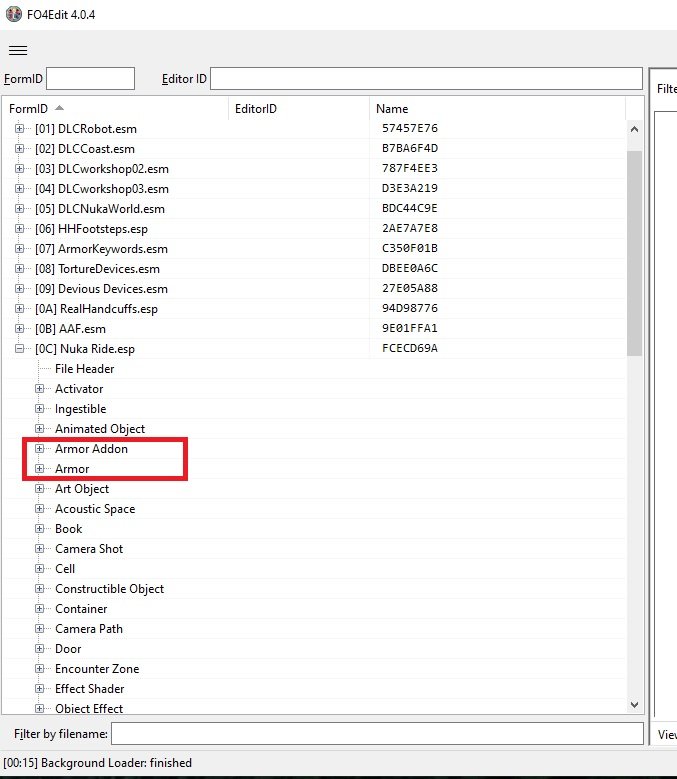The width and height of the screenshot is (677, 779).
Task: Expand the DLCRobot.esm plugin
Action: coord(20,129)
